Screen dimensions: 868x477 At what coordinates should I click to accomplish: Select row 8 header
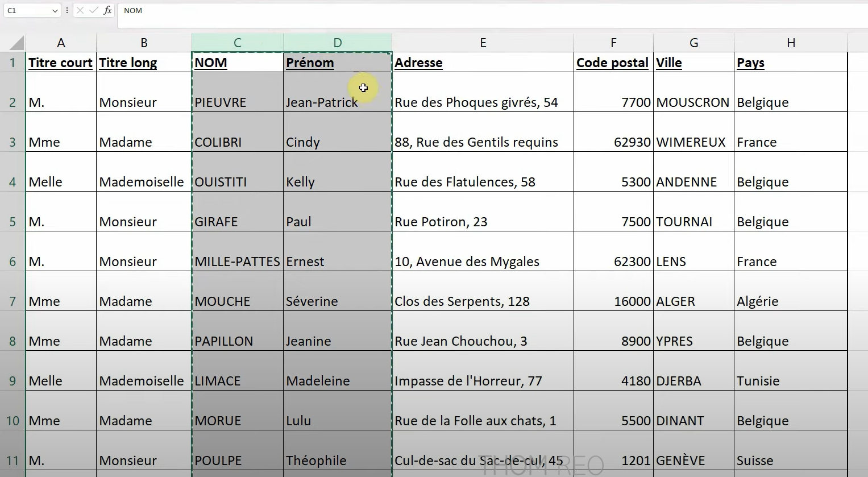[13, 331]
